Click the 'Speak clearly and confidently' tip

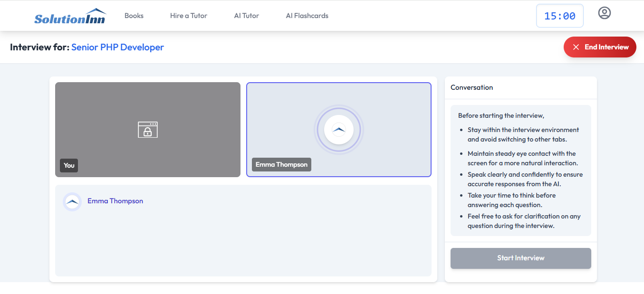525,179
